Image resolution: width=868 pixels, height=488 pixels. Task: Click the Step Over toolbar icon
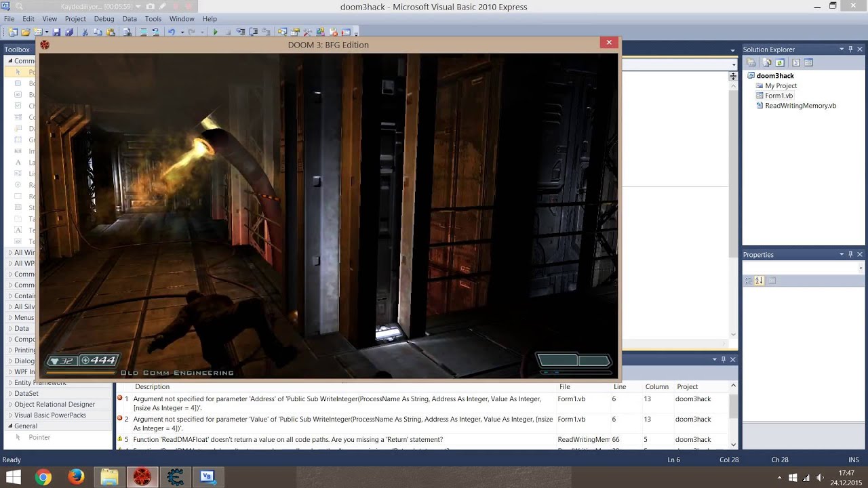pyautogui.click(x=254, y=32)
